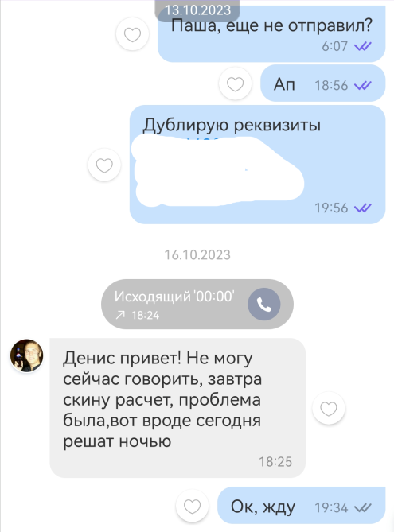Check read ticks on 6:07 message
394x532 pixels.
(363, 46)
